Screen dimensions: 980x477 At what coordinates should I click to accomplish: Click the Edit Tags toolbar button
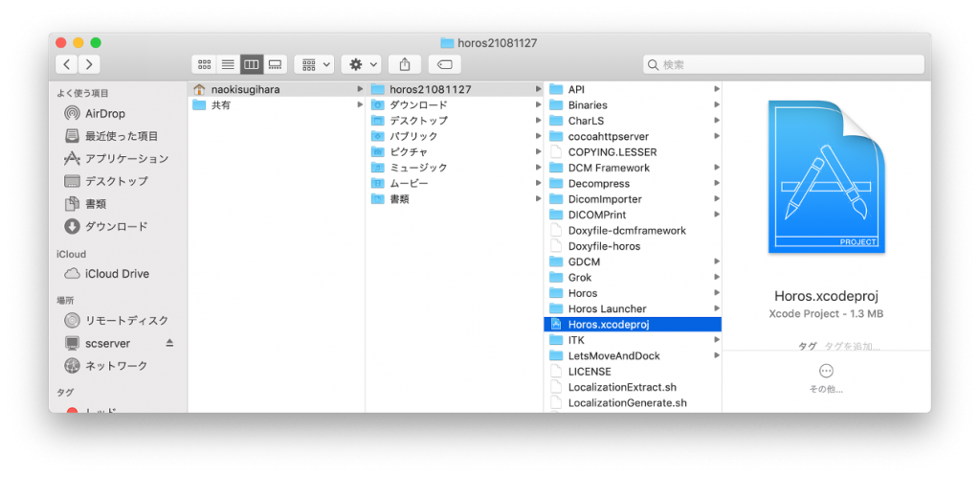(x=444, y=64)
